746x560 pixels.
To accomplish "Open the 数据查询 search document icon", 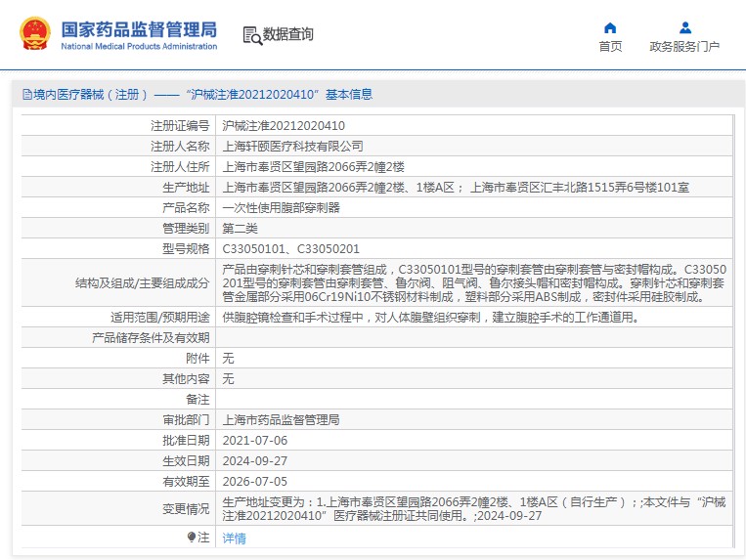I will pos(252,35).
